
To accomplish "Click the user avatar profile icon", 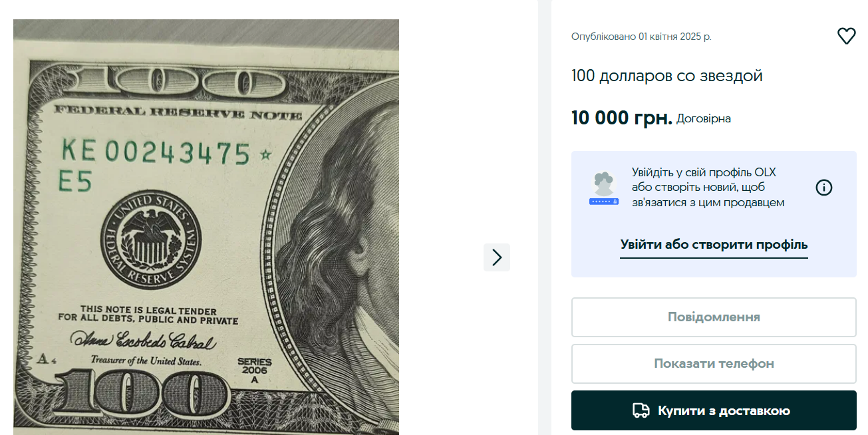I will pos(604,188).
